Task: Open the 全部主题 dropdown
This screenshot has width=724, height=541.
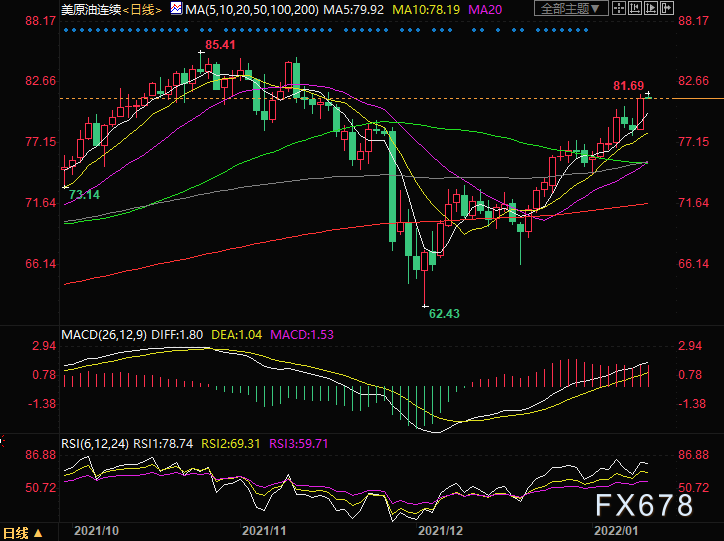Action: click(571, 8)
